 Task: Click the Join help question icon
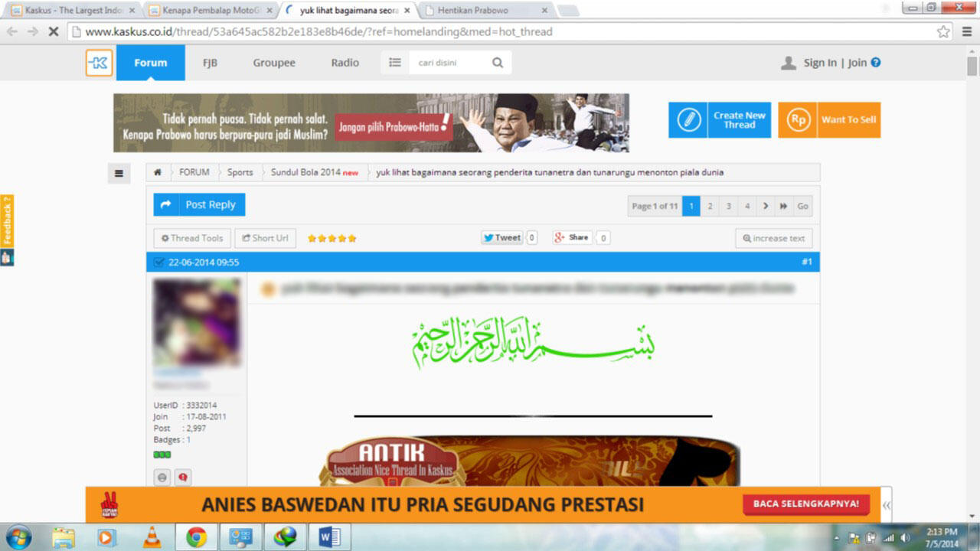coord(876,63)
